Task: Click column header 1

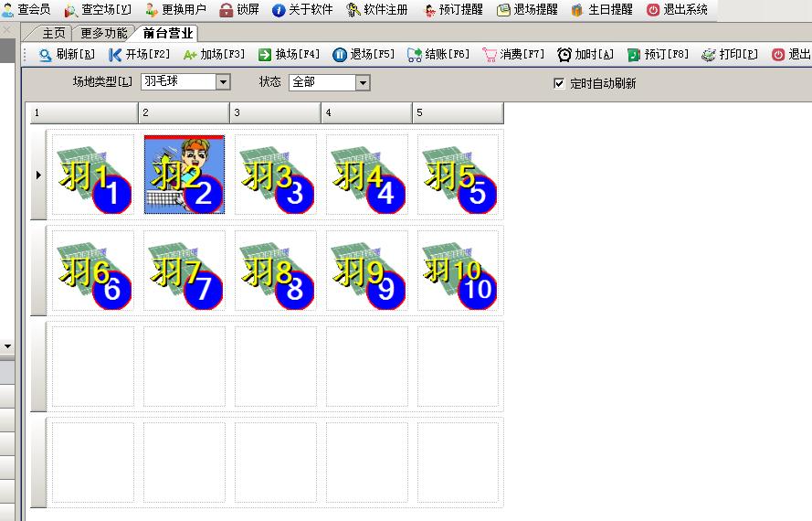Action: [84, 112]
